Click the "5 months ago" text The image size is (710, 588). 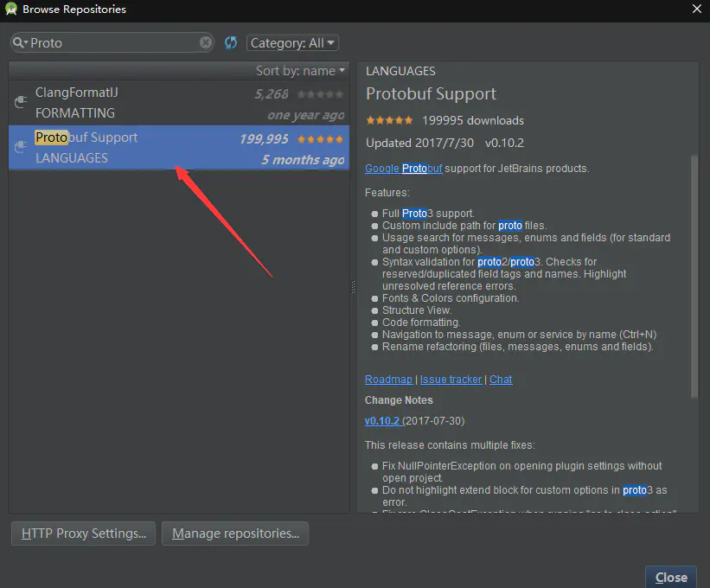303,159
